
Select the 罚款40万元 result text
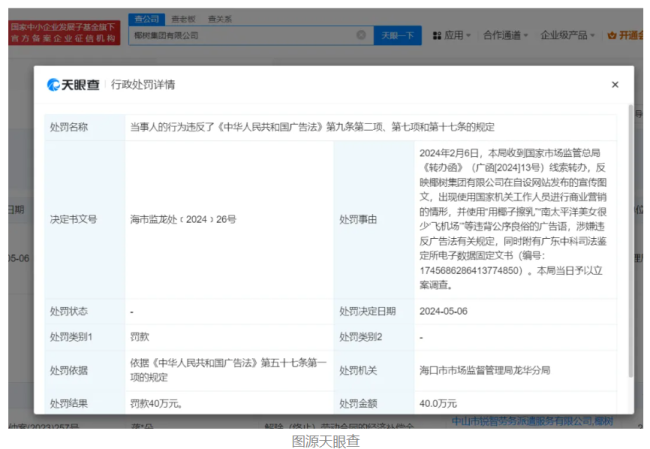click(156, 403)
